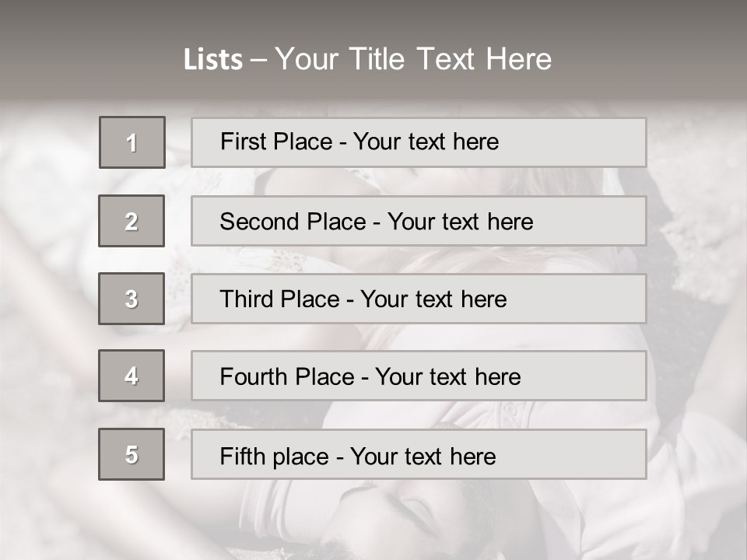Click the words 'Third Place'
This screenshot has height=560, width=747.
[x=279, y=299]
